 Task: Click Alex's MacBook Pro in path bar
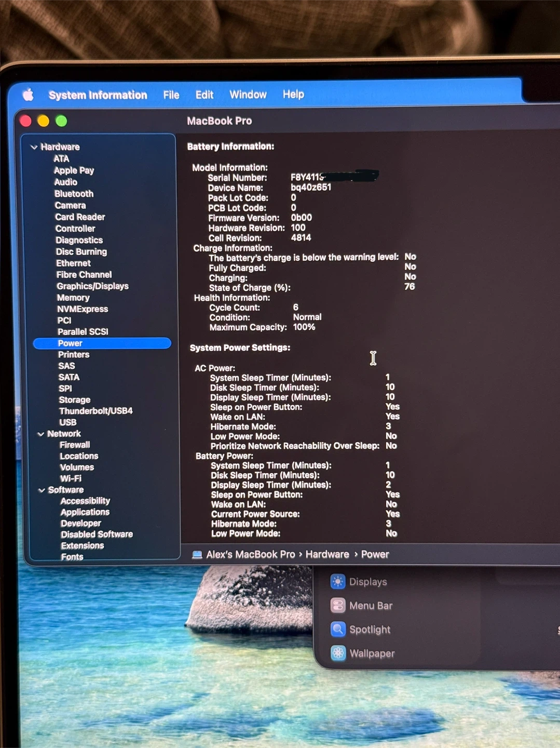(x=250, y=554)
